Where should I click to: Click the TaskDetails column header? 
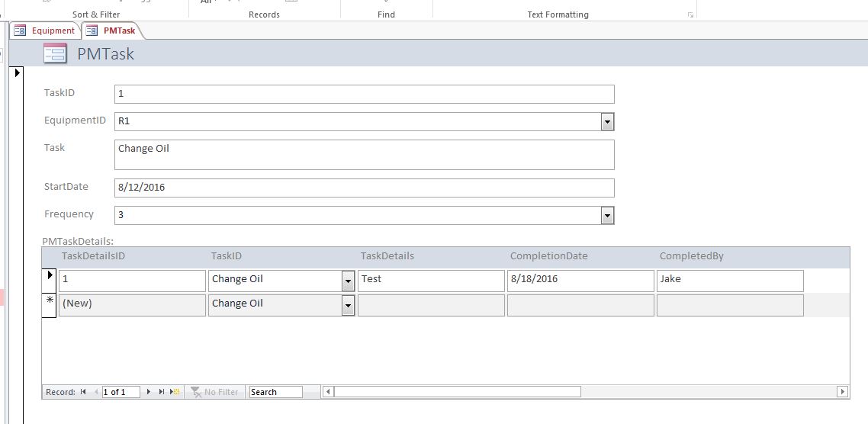[x=387, y=256]
